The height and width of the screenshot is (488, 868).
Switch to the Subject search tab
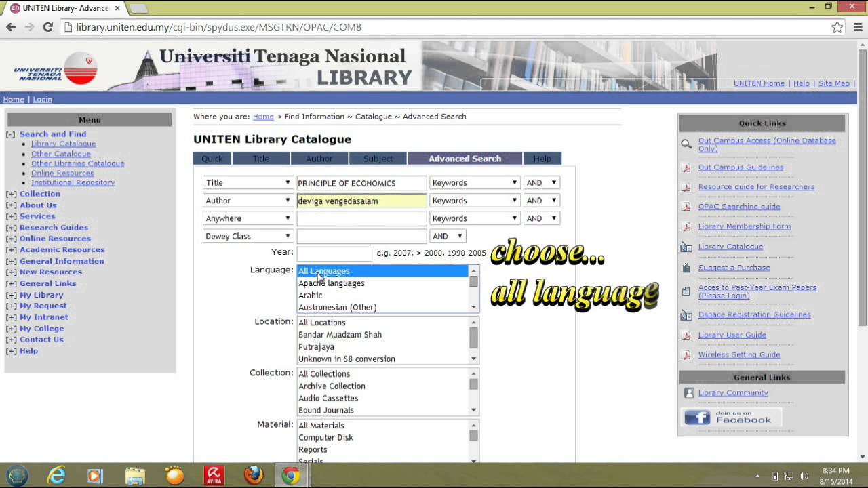(378, 159)
